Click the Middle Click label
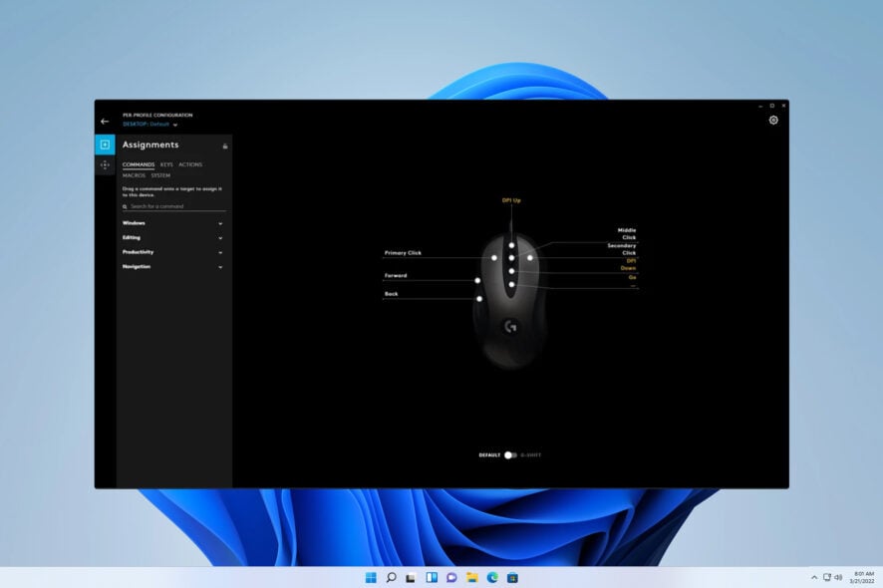The image size is (883, 588). click(x=627, y=234)
